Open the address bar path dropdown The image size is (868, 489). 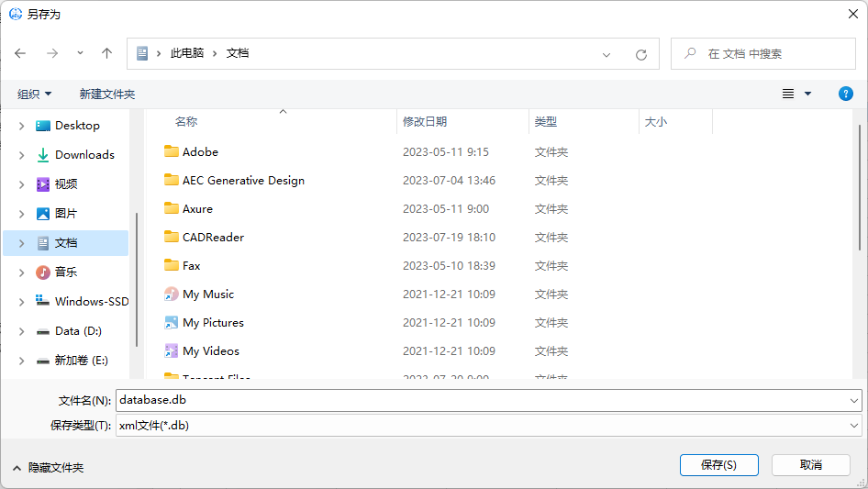(606, 55)
